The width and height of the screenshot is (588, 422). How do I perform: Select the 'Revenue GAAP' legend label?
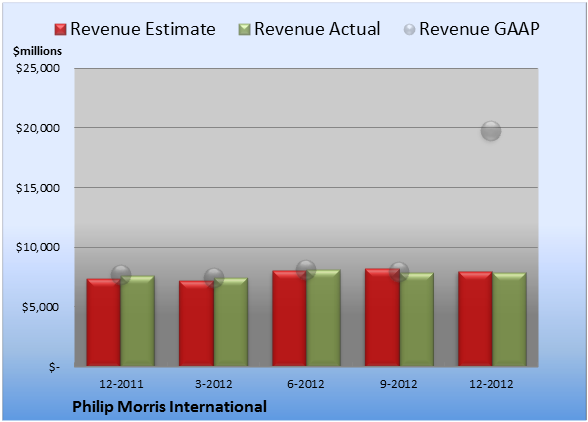480,29
